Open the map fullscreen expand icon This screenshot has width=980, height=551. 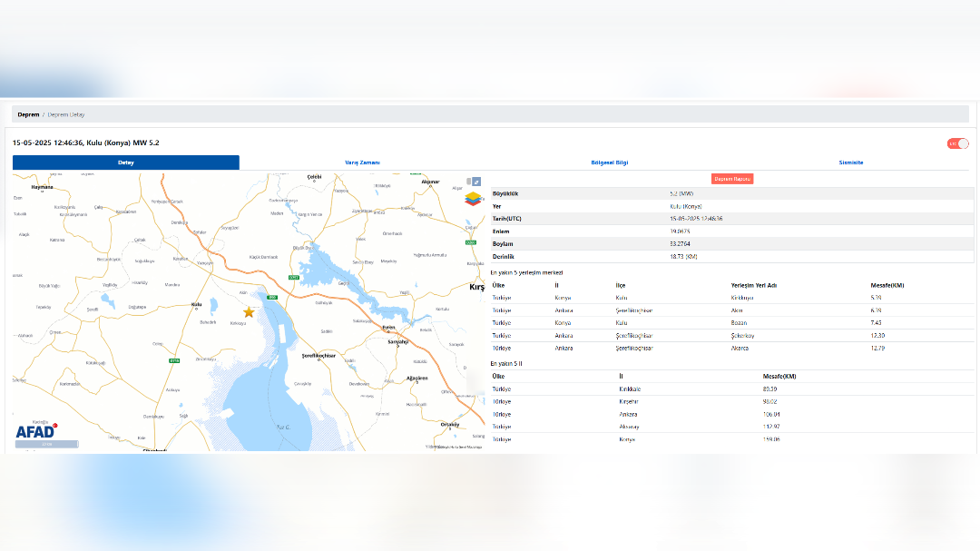coord(476,182)
